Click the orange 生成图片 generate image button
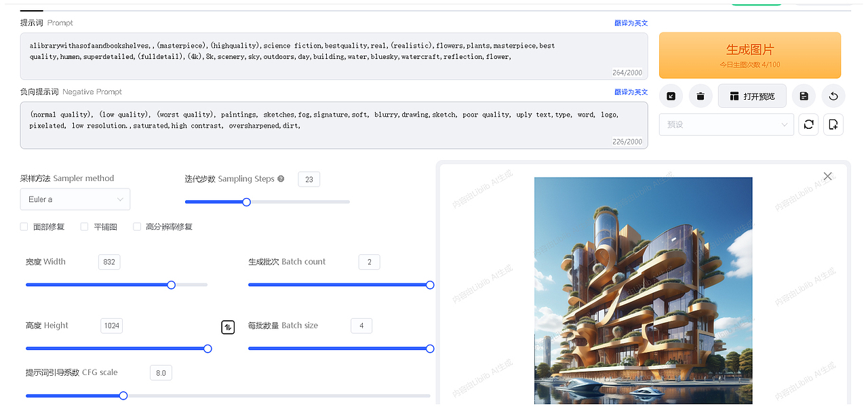The height and width of the screenshot is (411, 868). [750, 56]
